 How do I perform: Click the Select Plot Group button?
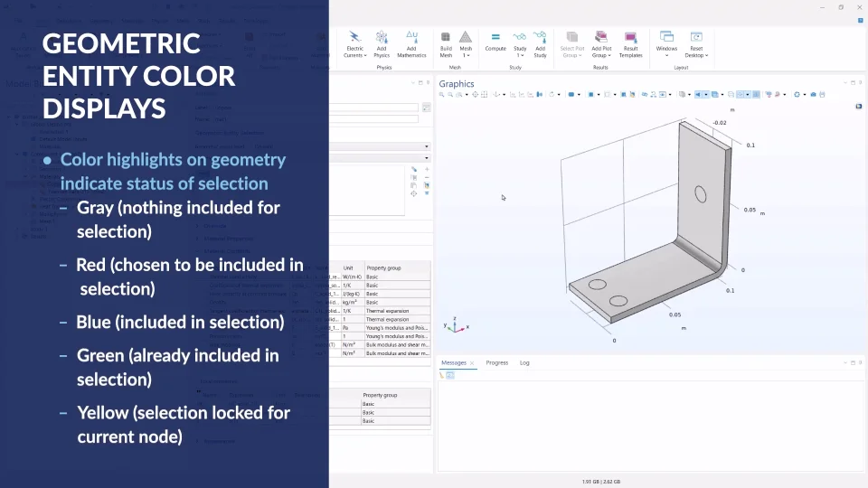pyautogui.click(x=571, y=44)
